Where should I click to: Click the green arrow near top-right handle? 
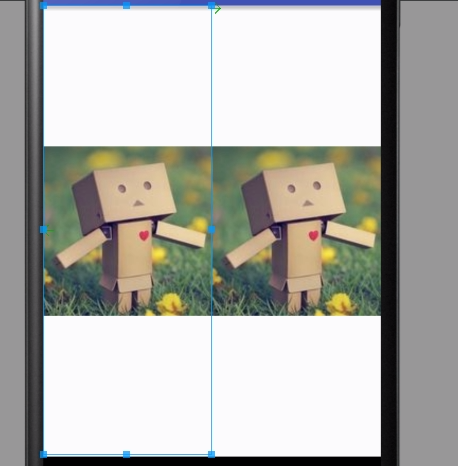click(x=218, y=10)
